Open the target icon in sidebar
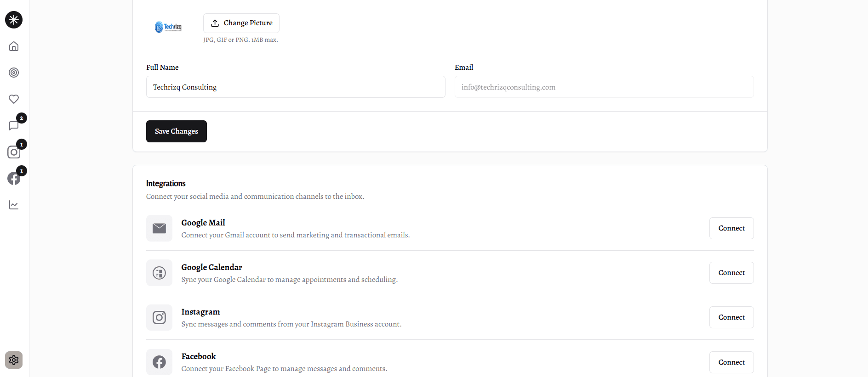The image size is (868, 377). click(14, 73)
